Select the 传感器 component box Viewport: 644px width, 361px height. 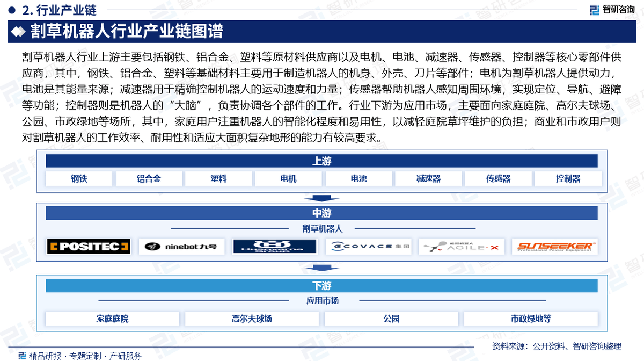pyautogui.click(x=498, y=179)
